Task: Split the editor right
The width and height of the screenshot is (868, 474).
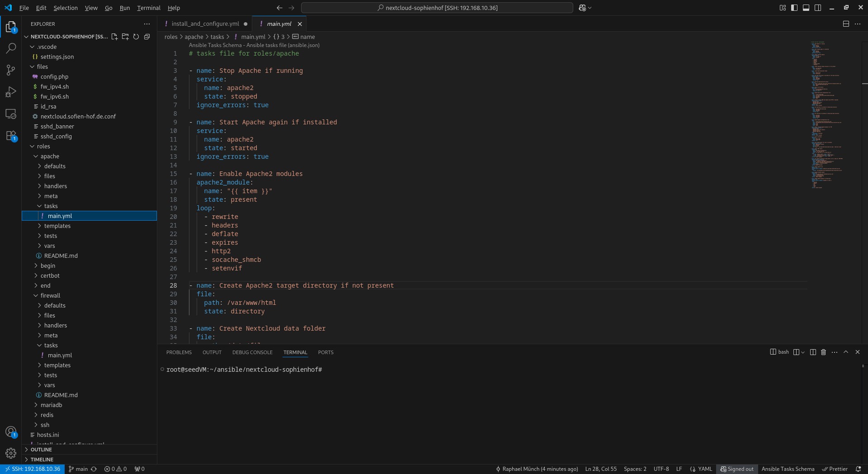Action: (846, 24)
